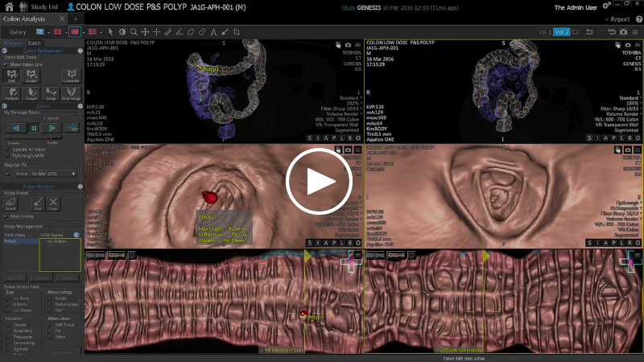
Task: Select the crop tool
Action: (x=236, y=32)
